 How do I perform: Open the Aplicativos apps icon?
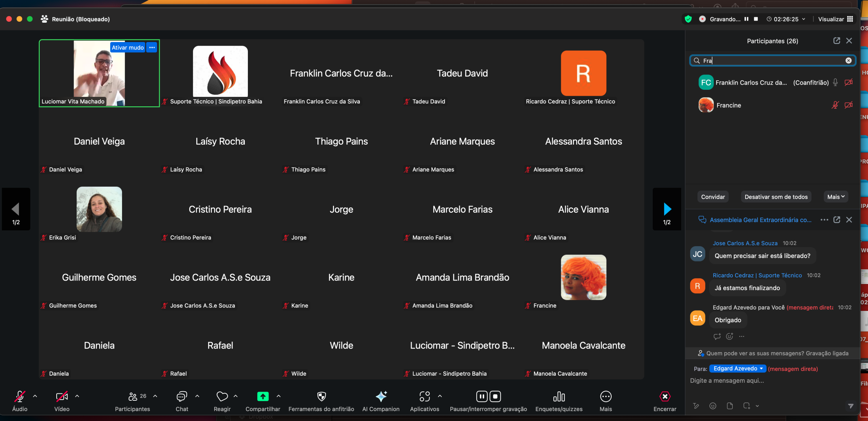424,396
